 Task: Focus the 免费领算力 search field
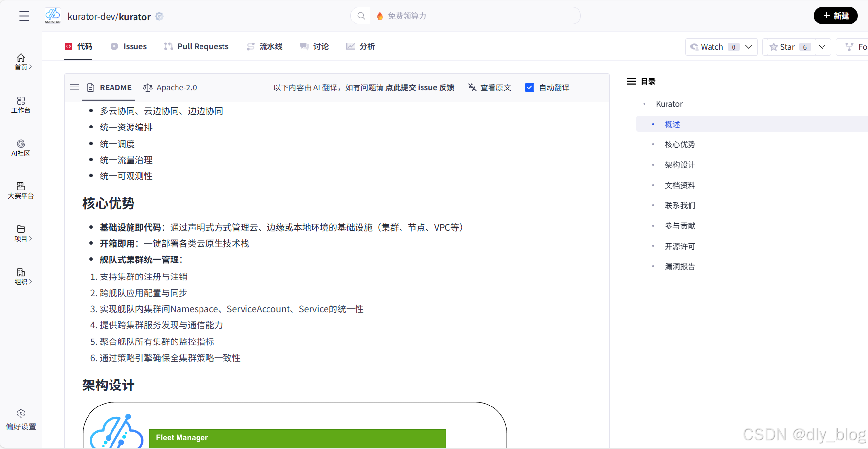466,16
